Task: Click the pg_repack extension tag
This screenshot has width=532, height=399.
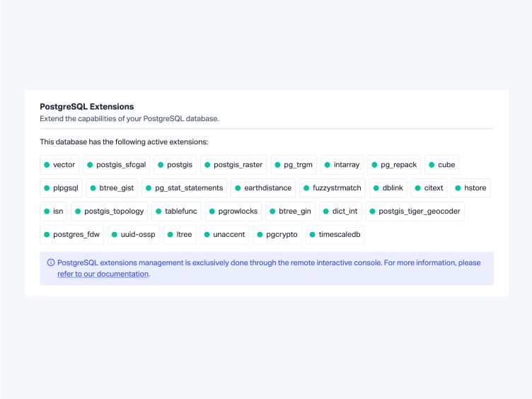Action: pos(394,165)
